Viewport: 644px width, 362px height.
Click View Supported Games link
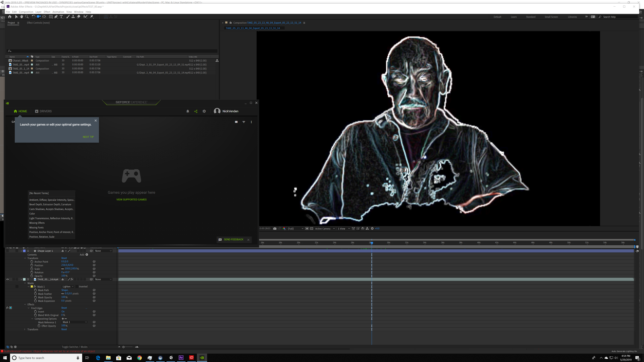point(131,200)
